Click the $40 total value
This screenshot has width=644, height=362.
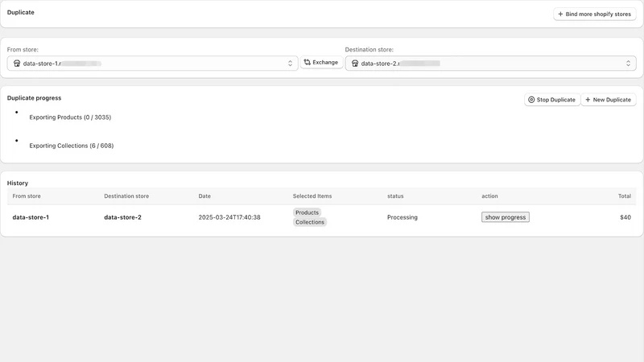click(625, 217)
